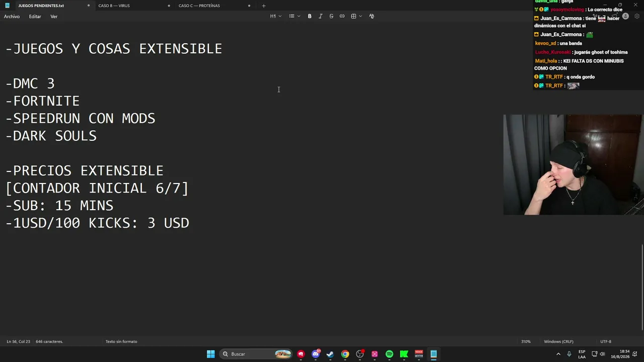
Task: Close the CASO C — PROTEÍNAS tab
Action: click(249, 6)
